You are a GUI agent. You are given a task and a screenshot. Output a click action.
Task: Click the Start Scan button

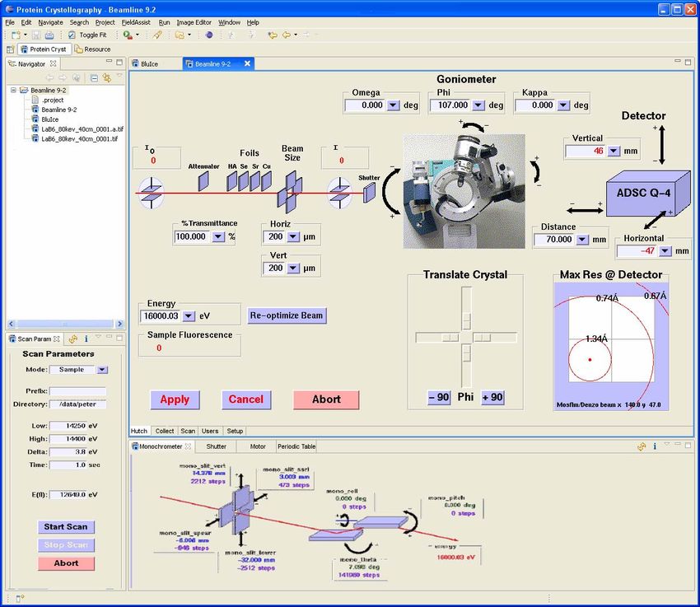tap(66, 527)
